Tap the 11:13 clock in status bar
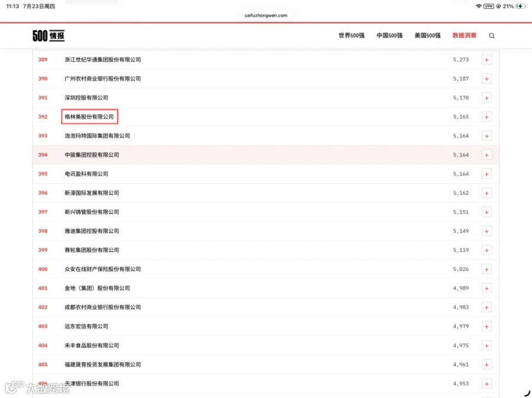 12,6
